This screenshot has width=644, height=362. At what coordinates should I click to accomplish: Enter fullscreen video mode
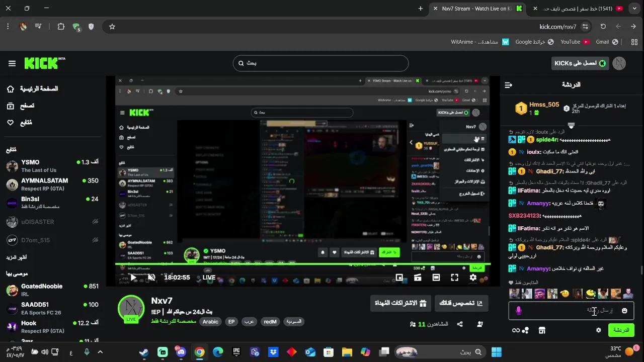click(x=454, y=278)
